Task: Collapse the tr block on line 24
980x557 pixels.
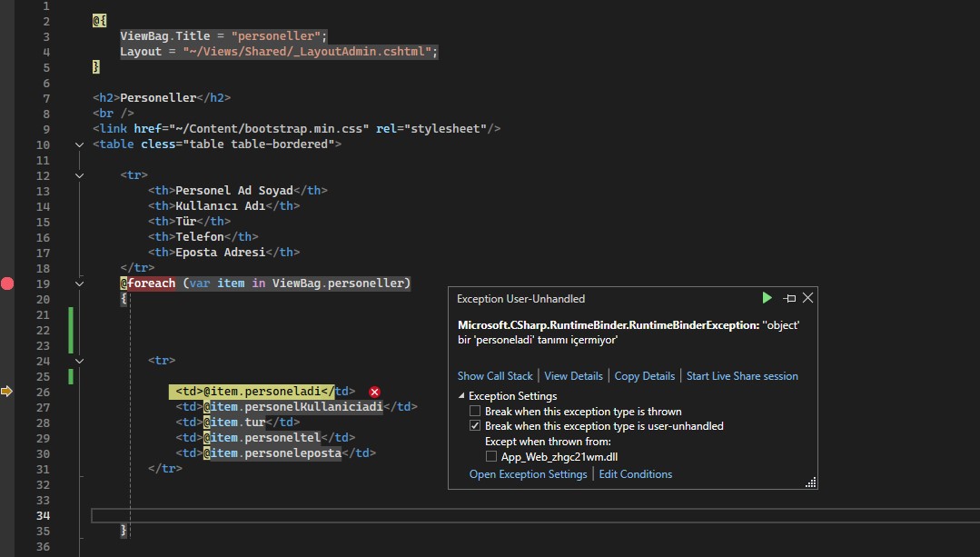Action: pyautogui.click(x=79, y=361)
